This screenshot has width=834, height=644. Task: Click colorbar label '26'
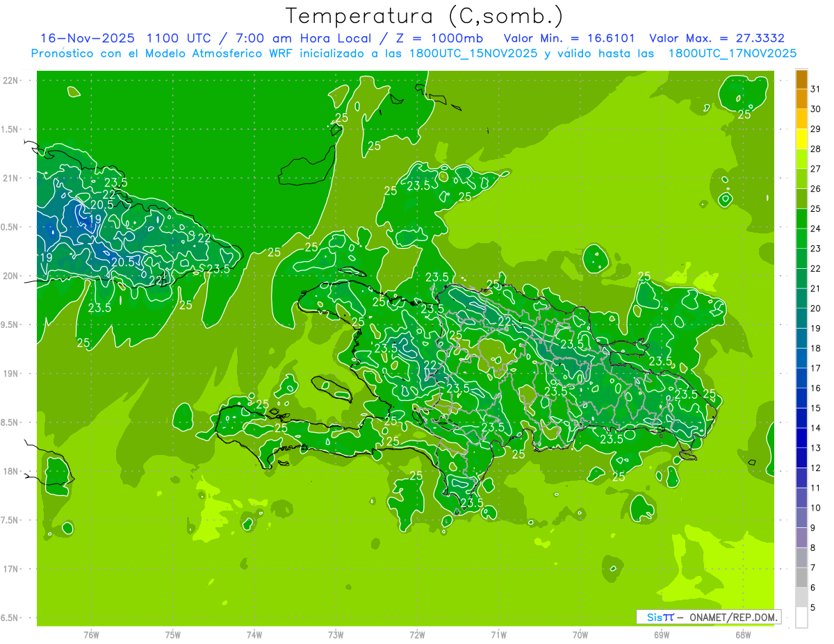pos(816,189)
